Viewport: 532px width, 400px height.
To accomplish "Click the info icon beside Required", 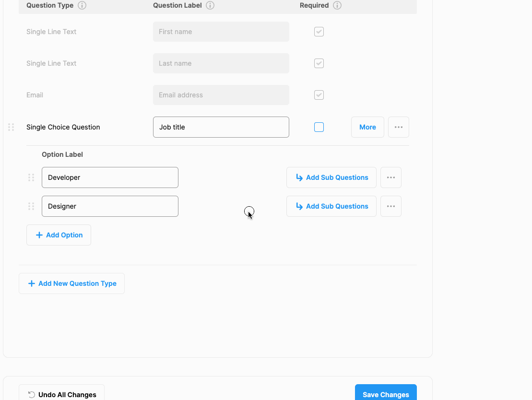I will click(337, 5).
